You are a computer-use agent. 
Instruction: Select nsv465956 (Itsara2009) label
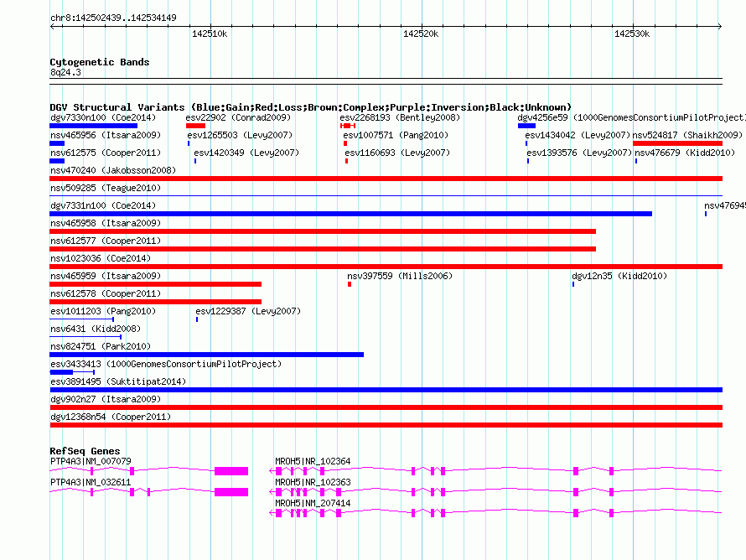tap(106, 135)
